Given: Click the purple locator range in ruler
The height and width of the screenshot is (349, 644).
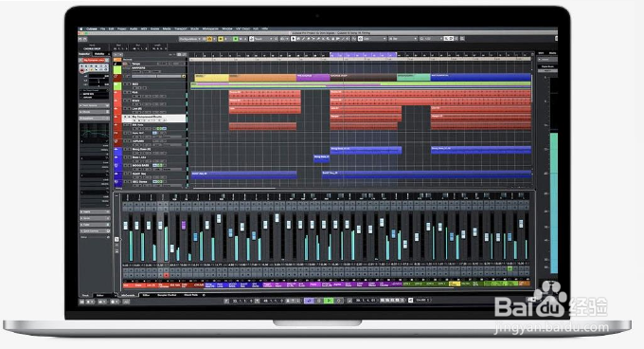Looking at the screenshot, I should (x=364, y=54).
